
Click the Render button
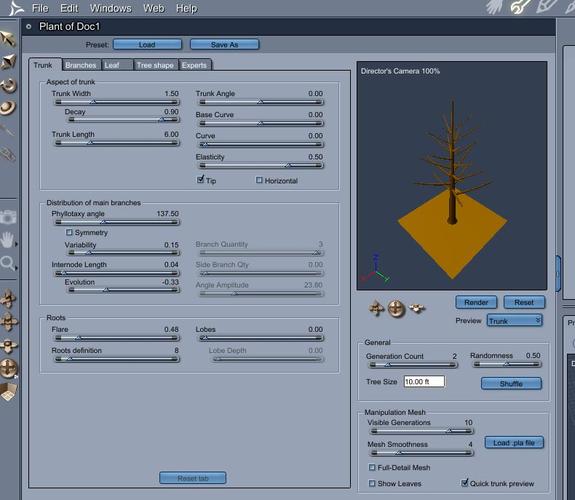coord(476,302)
